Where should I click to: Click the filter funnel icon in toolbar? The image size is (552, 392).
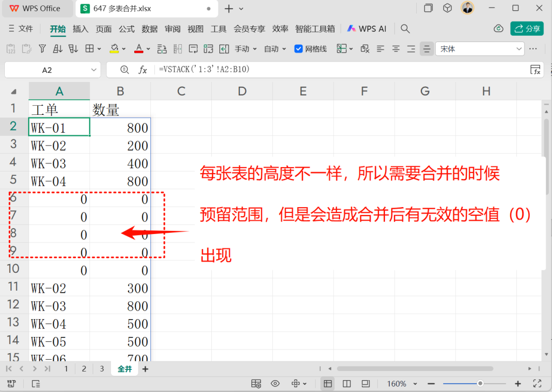pos(42,49)
